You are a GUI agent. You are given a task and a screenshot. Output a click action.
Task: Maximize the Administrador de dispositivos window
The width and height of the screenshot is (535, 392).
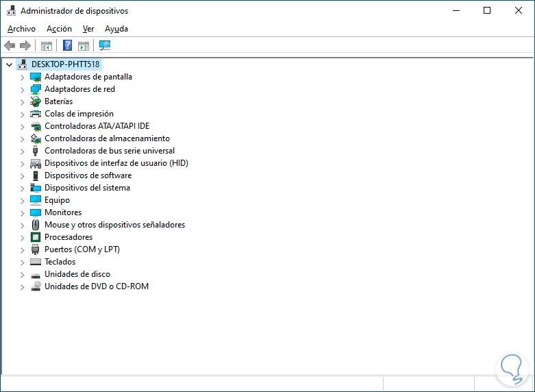pos(487,10)
